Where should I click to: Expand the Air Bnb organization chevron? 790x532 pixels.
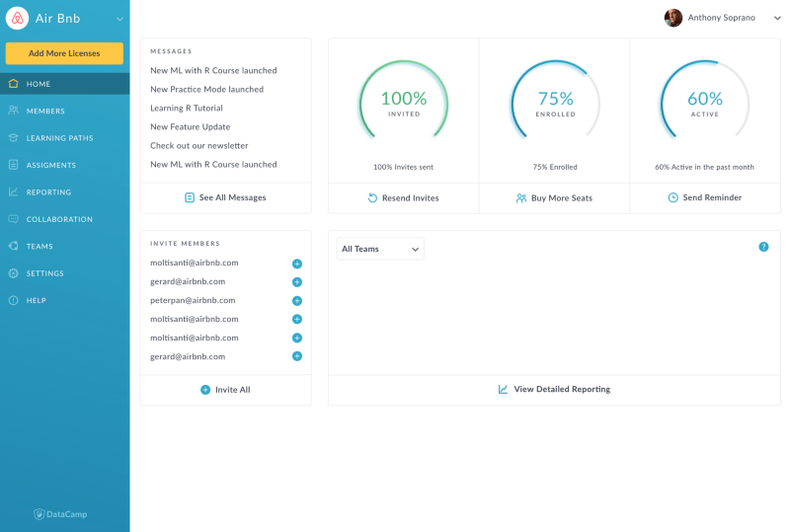[x=119, y=19]
